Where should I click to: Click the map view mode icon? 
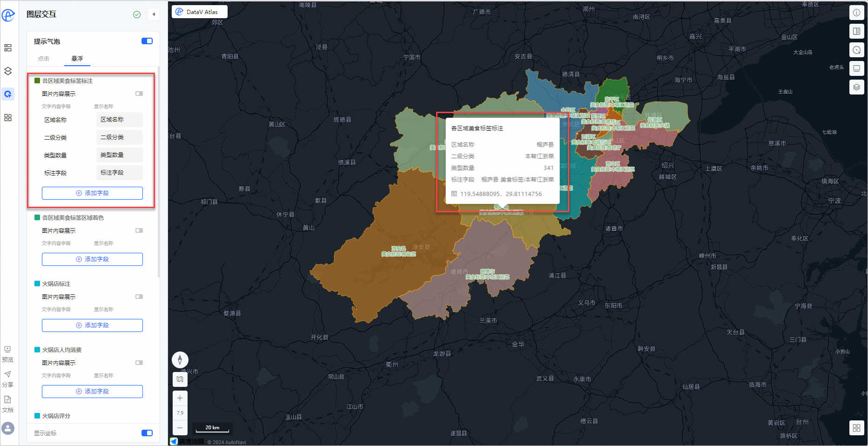pos(180,379)
